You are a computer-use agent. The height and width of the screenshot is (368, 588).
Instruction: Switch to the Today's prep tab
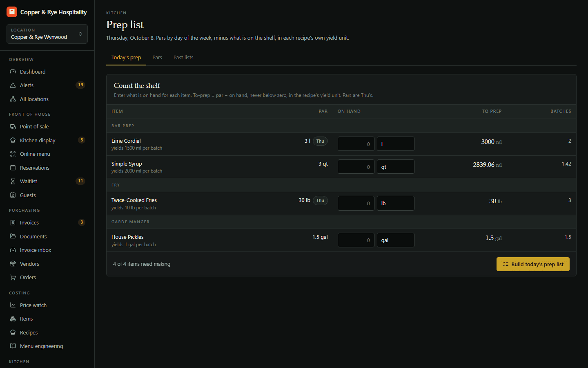[x=126, y=58]
